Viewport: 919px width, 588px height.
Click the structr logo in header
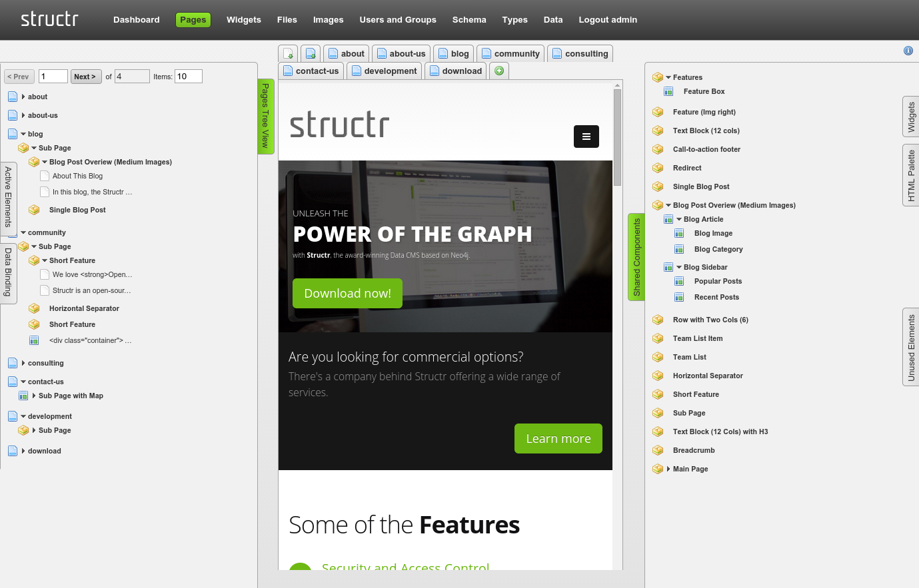(49, 19)
